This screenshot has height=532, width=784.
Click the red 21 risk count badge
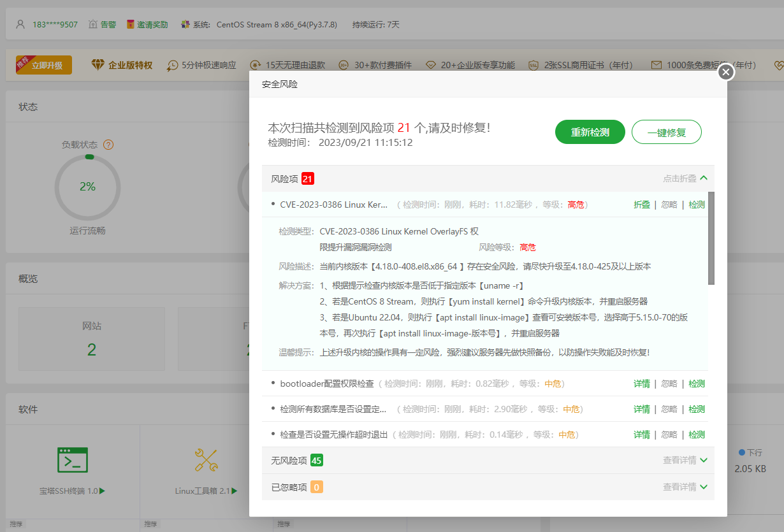coord(308,179)
